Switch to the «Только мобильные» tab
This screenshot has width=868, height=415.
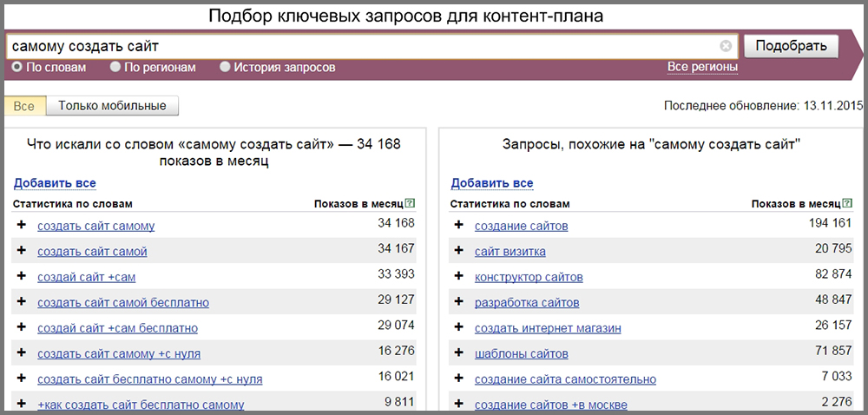click(x=112, y=106)
